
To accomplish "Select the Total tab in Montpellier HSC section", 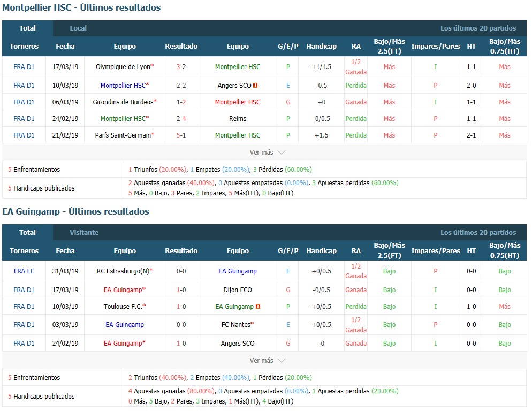I will pyautogui.click(x=27, y=28).
